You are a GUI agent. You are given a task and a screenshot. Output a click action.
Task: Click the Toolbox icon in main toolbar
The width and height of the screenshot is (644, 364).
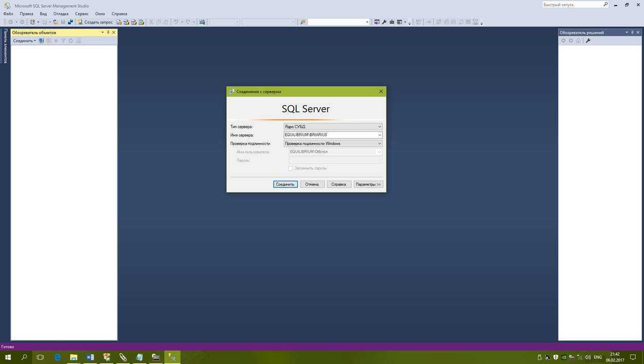(x=392, y=22)
